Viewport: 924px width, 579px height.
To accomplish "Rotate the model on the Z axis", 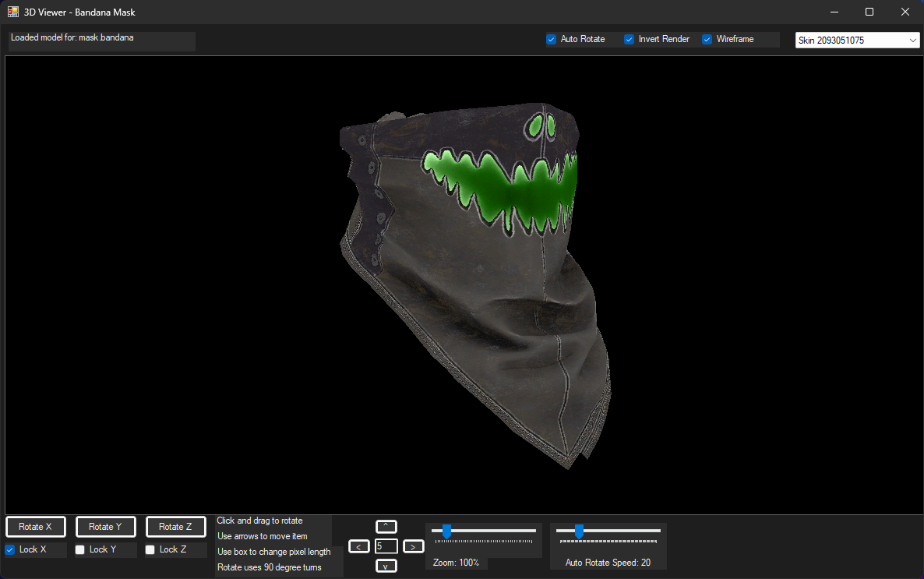I will pyautogui.click(x=175, y=526).
